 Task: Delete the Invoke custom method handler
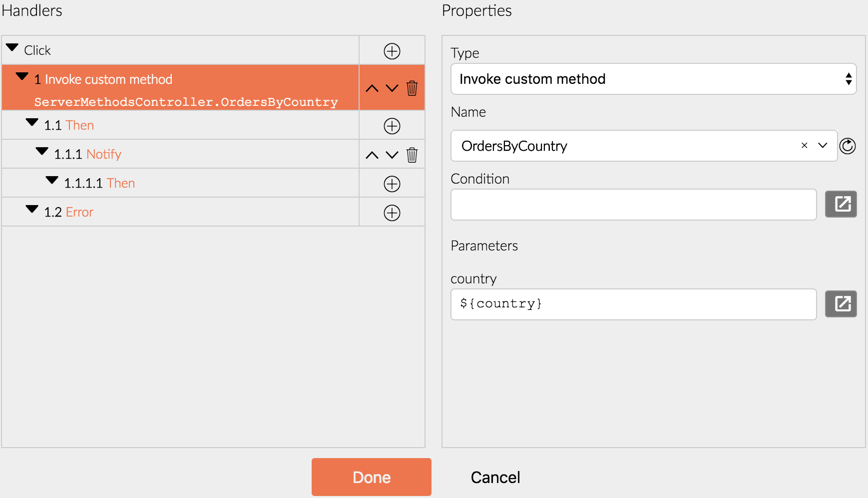tap(412, 88)
